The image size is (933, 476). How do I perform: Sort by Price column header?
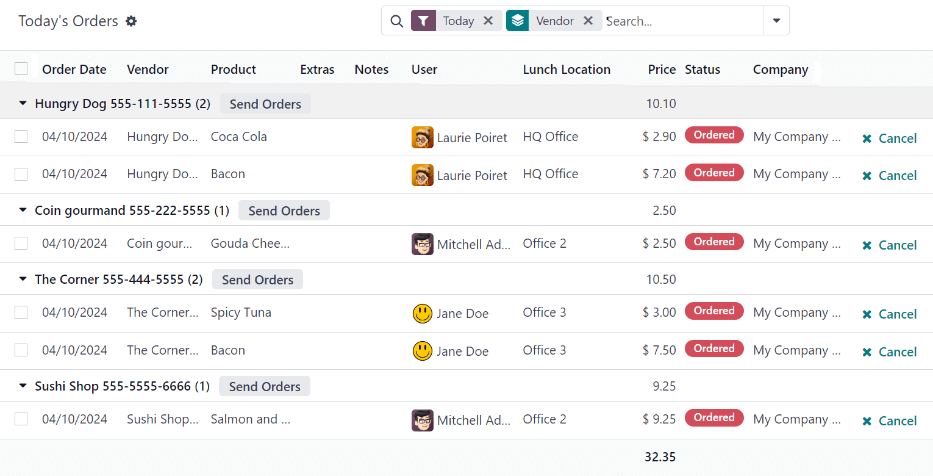point(661,70)
